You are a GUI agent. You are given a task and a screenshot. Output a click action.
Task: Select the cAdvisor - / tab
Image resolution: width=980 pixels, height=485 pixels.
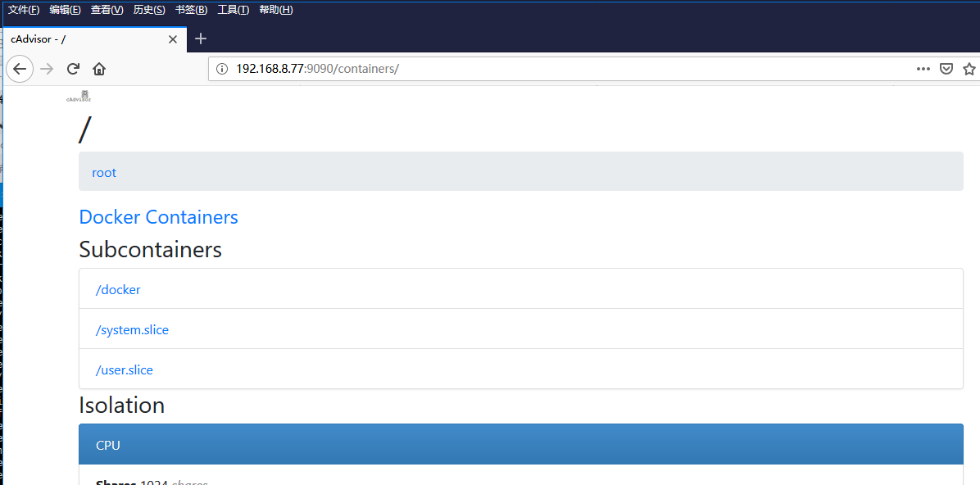point(94,39)
